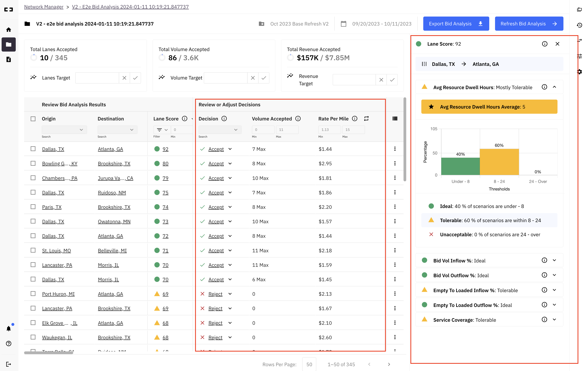Open row actions menu for Dallas to Ruidoso
The height and width of the screenshot is (371, 588).
[x=395, y=192]
